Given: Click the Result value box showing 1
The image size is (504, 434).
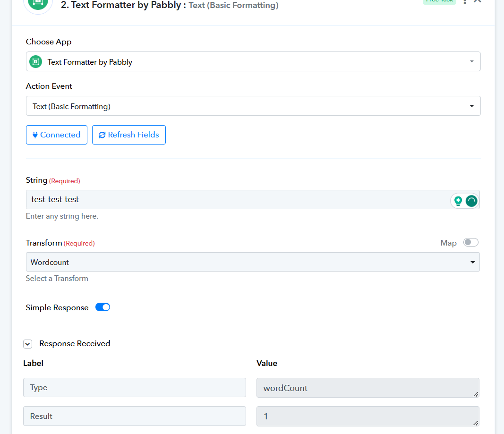Looking at the screenshot, I should pos(367,417).
